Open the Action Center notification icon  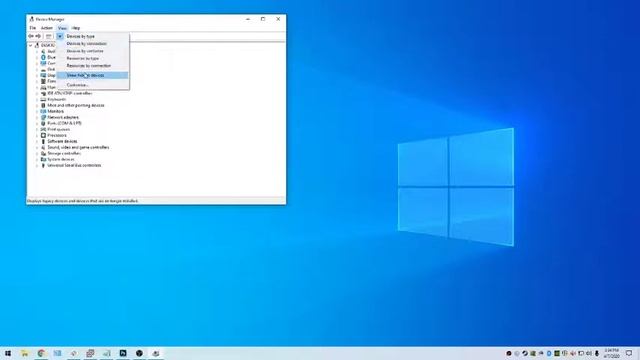(x=629, y=353)
